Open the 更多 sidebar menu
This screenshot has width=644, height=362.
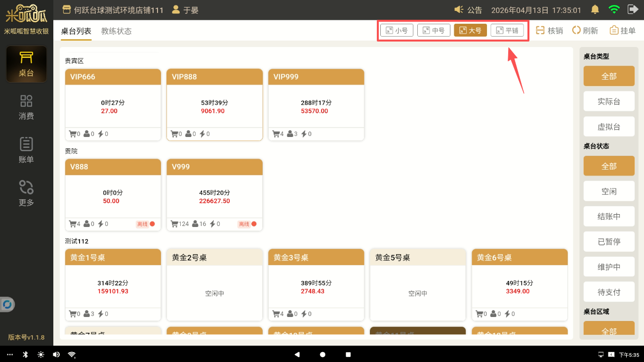tap(26, 193)
